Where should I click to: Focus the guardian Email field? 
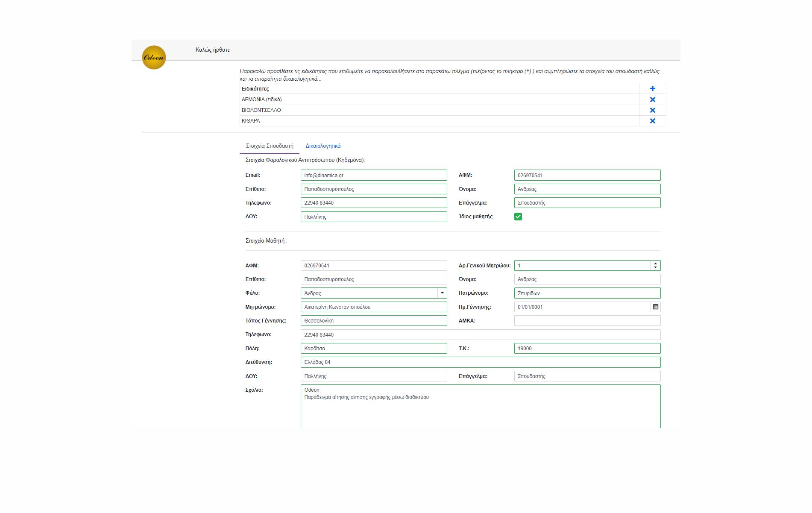[x=374, y=175]
